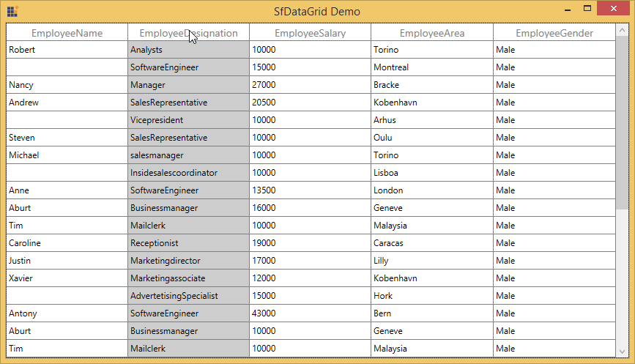
Task: Click the vertical scrollbar thumb
Action: pyautogui.click(x=622, y=122)
